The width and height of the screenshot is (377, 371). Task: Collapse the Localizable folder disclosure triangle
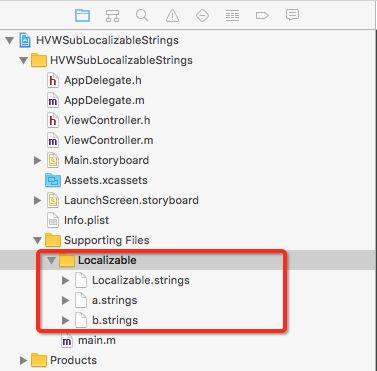tap(51, 260)
